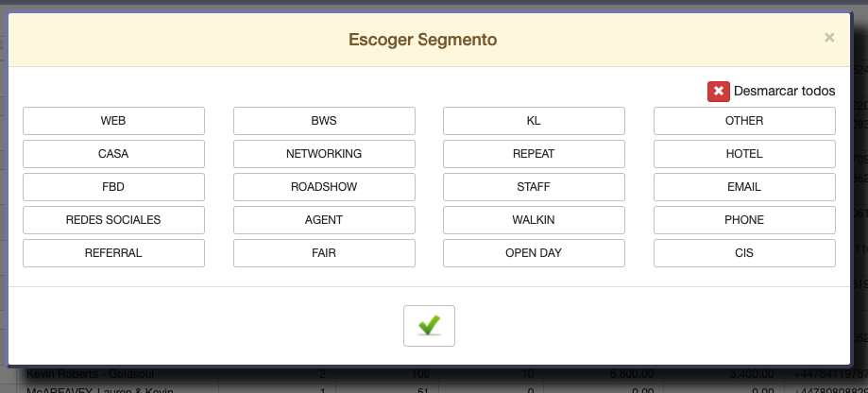
Task: Choose the HOTEL segment
Action: pos(744,154)
